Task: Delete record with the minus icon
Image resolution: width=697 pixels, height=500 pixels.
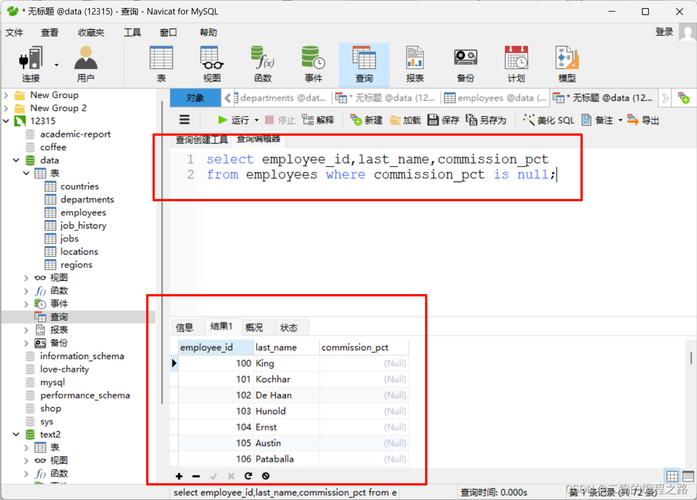Action: [x=196, y=476]
